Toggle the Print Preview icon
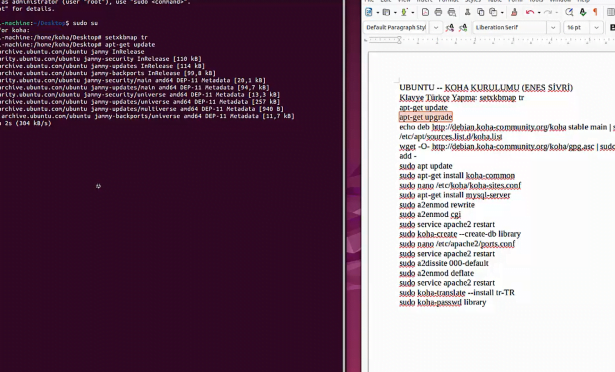The height and width of the screenshot is (372, 615). click(x=452, y=13)
